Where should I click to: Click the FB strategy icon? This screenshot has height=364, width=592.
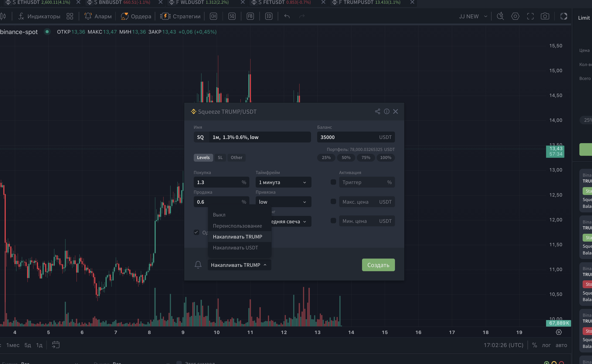[250, 16]
